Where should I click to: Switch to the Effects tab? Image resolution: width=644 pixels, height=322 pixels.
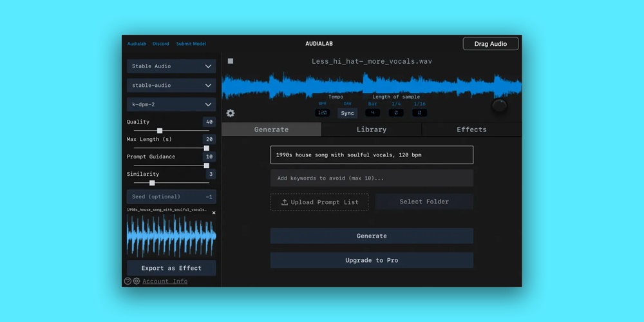[471, 129]
